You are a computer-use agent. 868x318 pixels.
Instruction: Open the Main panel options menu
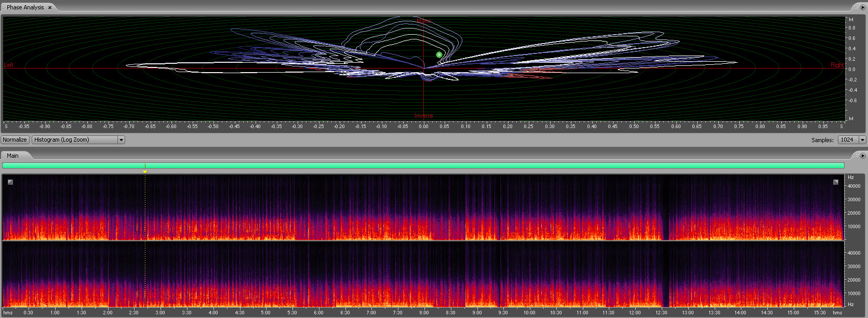863,156
